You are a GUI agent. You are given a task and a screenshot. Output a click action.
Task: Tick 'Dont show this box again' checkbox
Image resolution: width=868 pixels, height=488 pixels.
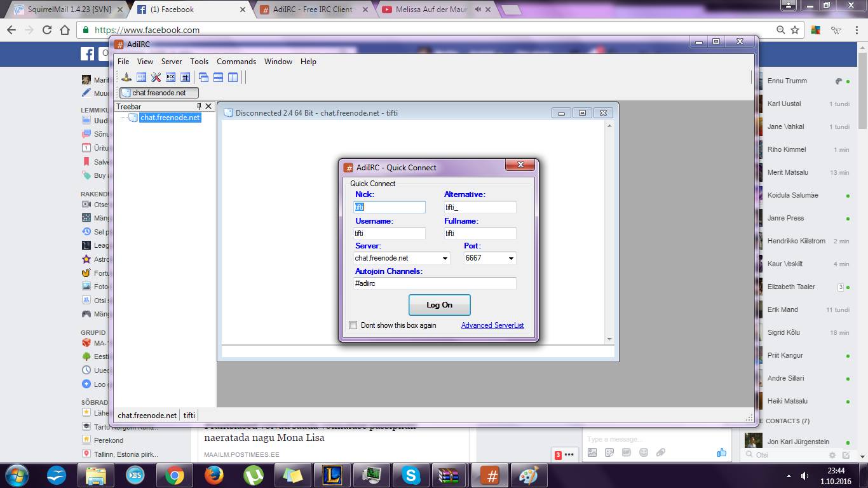[x=353, y=325]
